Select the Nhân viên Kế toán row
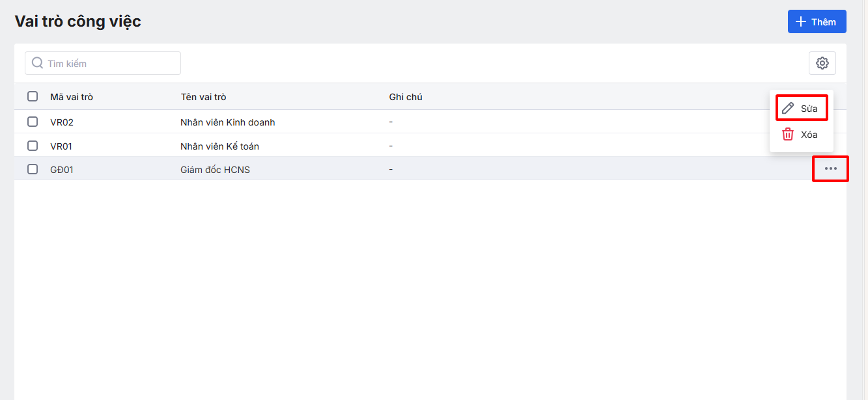Viewport: 868px width, 400px height. click(x=219, y=146)
